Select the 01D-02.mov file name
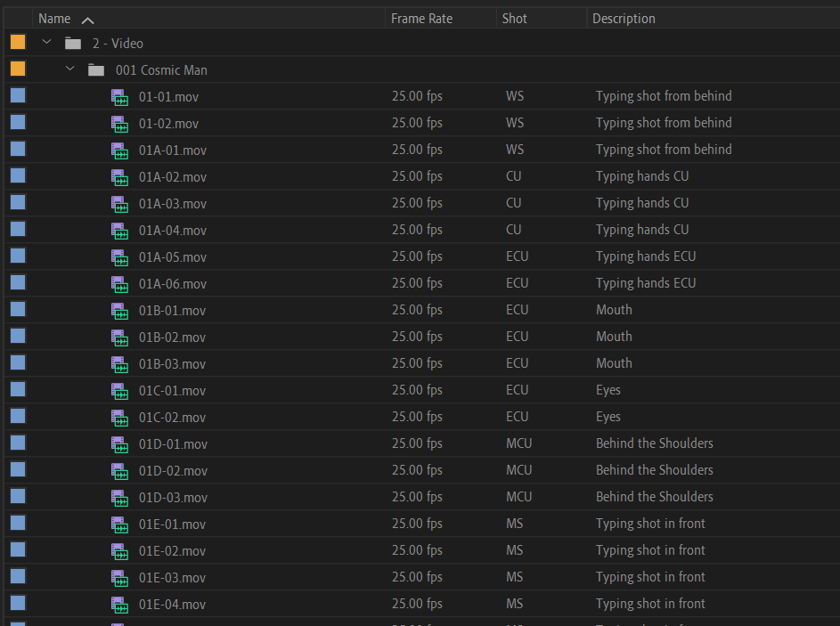Viewport: 840px width, 626px height. point(173,471)
